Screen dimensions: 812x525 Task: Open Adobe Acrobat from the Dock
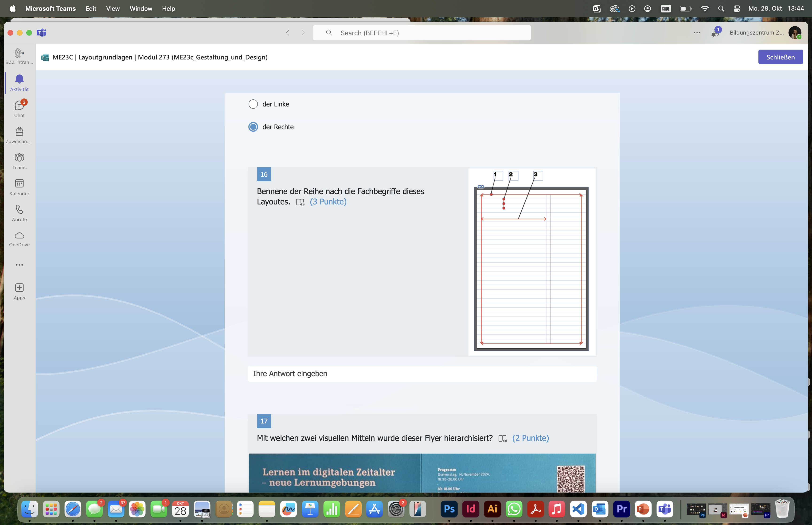pyautogui.click(x=535, y=509)
